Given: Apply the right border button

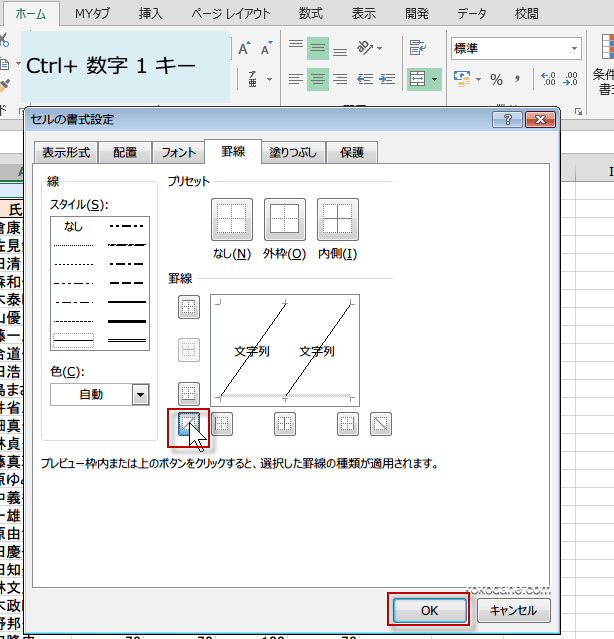Looking at the screenshot, I should point(347,425).
